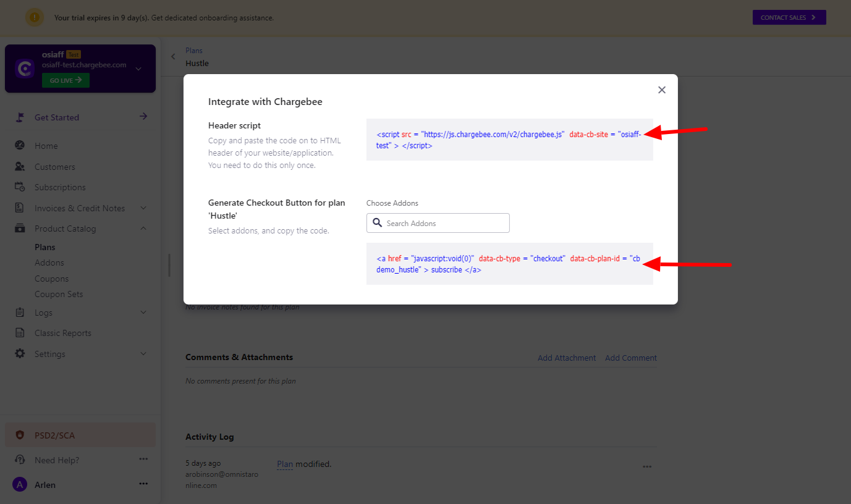This screenshot has width=851, height=504.
Task: Select Coupon Sets under Product Catalog
Action: pos(59,294)
